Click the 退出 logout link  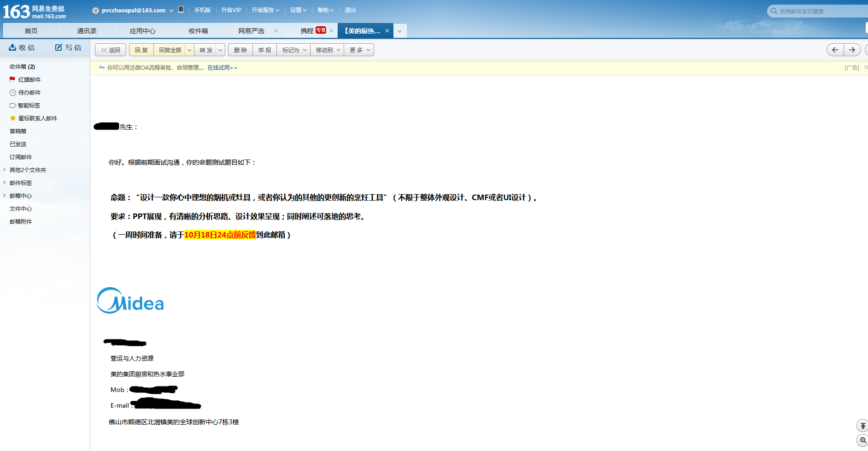pyautogui.click(x=350, y=10)
